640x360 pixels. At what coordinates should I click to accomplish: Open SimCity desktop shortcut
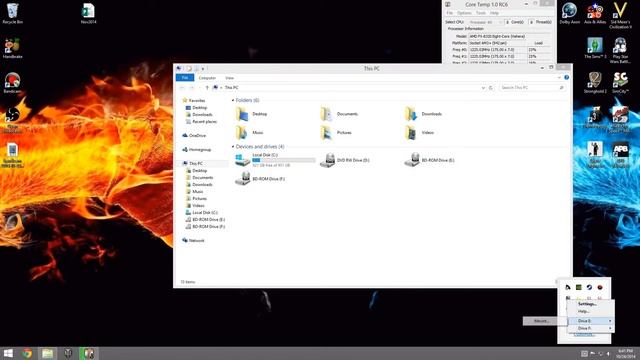[620, 83]
